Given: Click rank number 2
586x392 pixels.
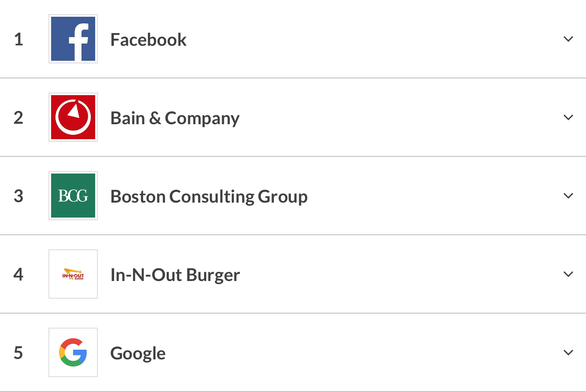Looking at the screenshot, I should point(19,118).
